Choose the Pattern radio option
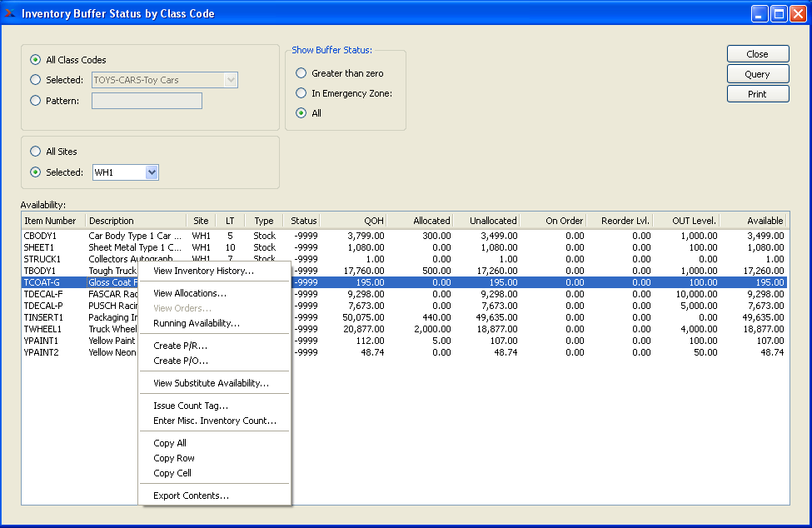Image resolution: width=812 pixels, height=528 pixels. (35, 101)
